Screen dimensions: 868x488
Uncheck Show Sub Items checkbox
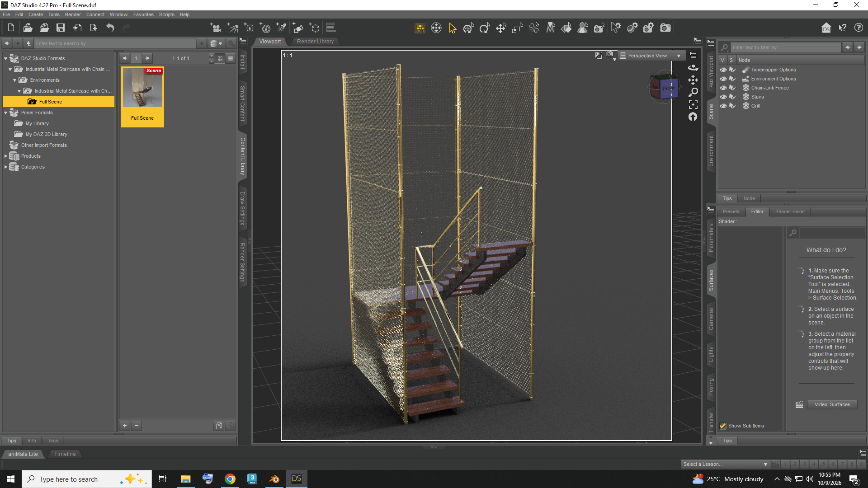pyautogui.click(x=723, y=426)
